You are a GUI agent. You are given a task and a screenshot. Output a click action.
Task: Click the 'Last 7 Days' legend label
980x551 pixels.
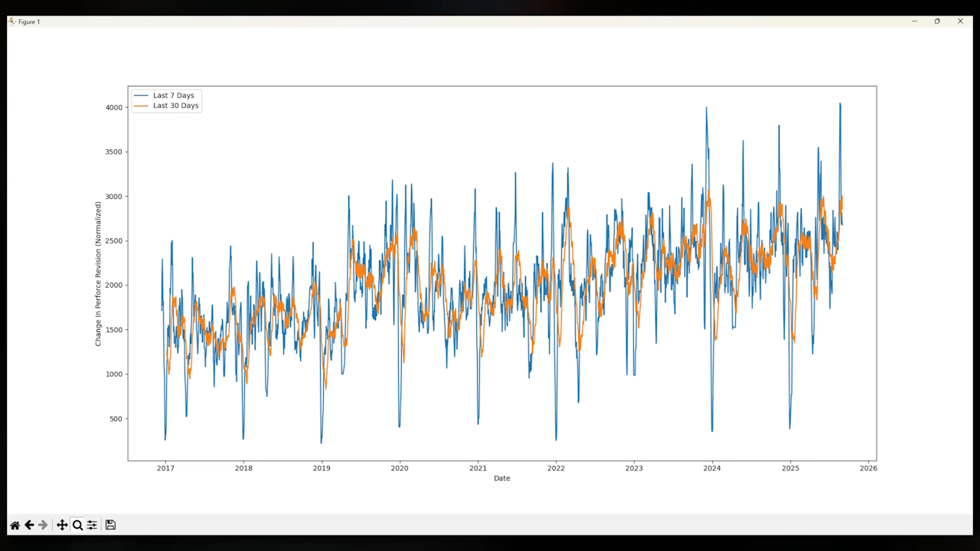[x=174, y=96]
